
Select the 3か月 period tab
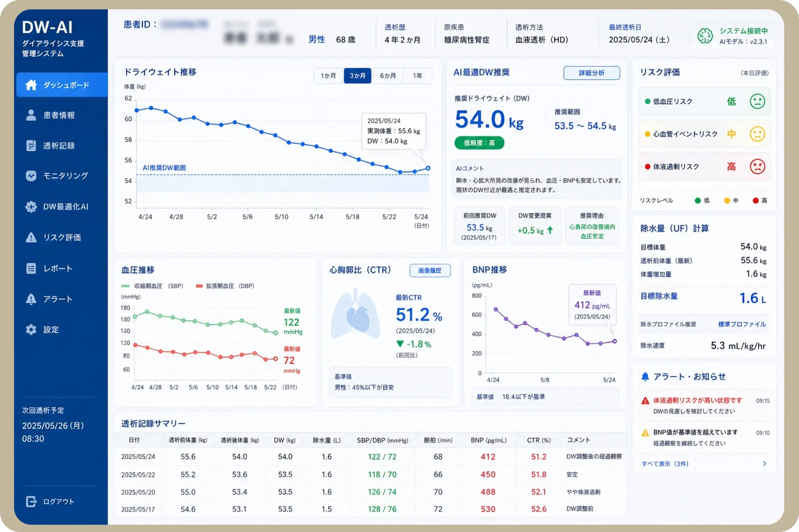358,76
